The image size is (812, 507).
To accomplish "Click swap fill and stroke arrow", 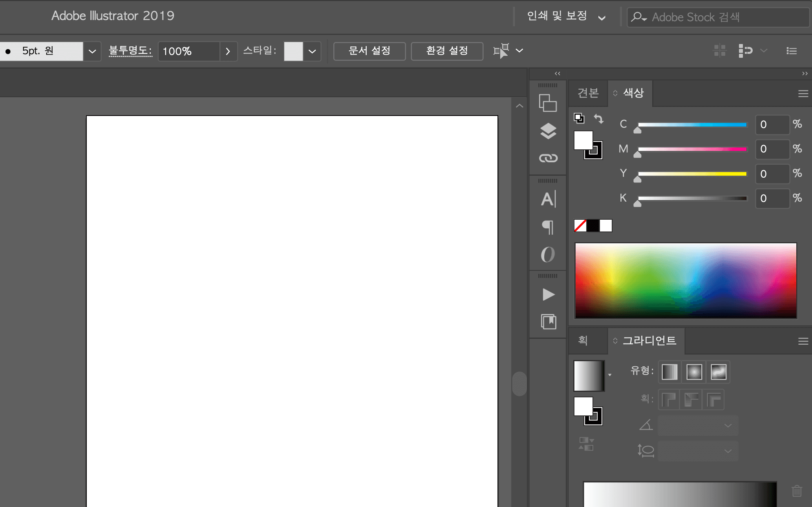I will pos(598,118).
